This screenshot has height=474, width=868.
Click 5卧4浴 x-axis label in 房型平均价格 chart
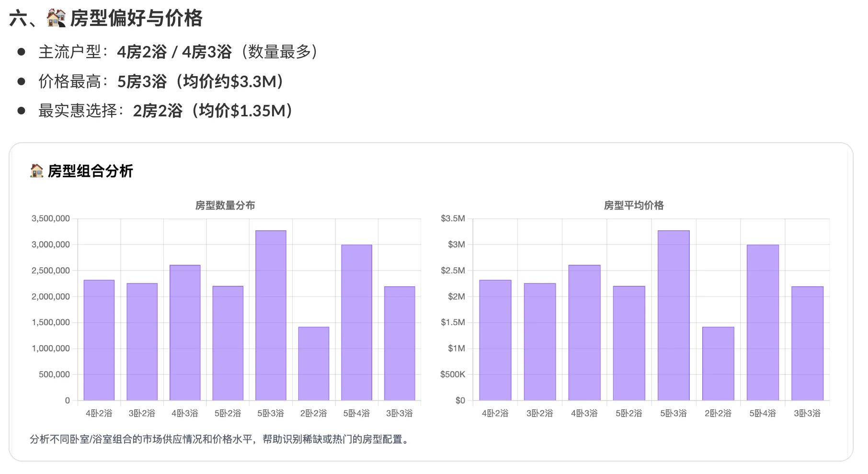point(763,413)
